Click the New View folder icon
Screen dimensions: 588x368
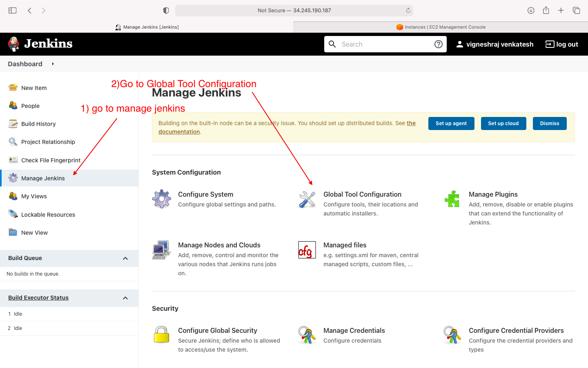tap(13, 232)
